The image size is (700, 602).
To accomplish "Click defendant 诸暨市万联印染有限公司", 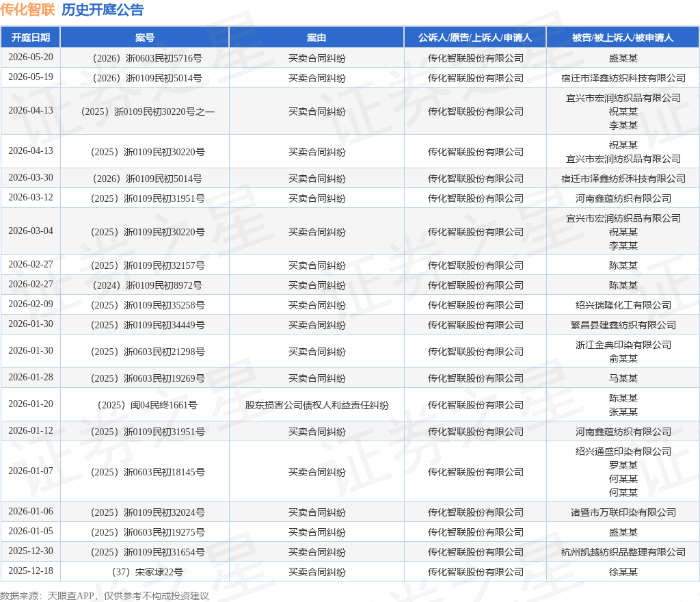I will (x=623, y=512).
